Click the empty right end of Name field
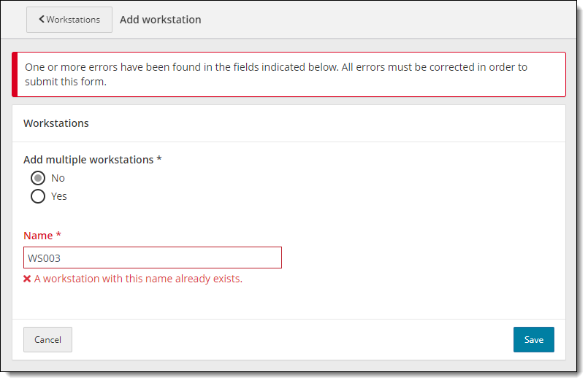Viewport: 588px width, 383px height. (x=256, y=258)
